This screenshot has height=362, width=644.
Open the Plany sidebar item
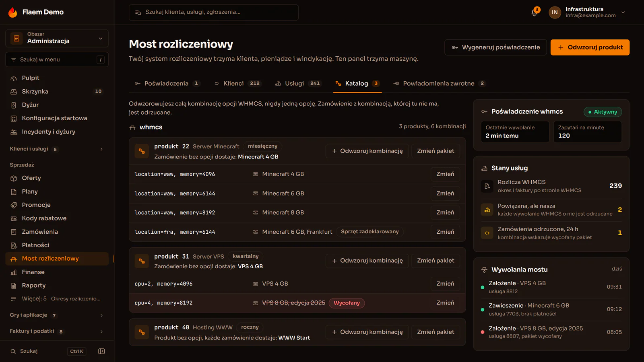[x=57, y=191]
